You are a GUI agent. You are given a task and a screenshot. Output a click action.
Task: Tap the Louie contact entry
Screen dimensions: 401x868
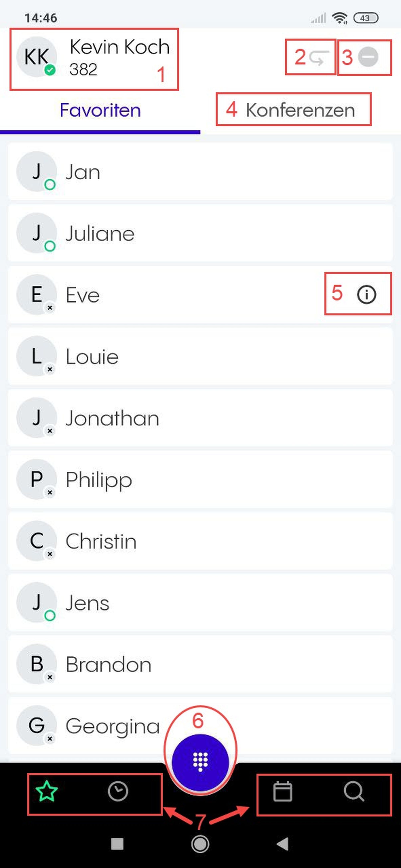200,356
